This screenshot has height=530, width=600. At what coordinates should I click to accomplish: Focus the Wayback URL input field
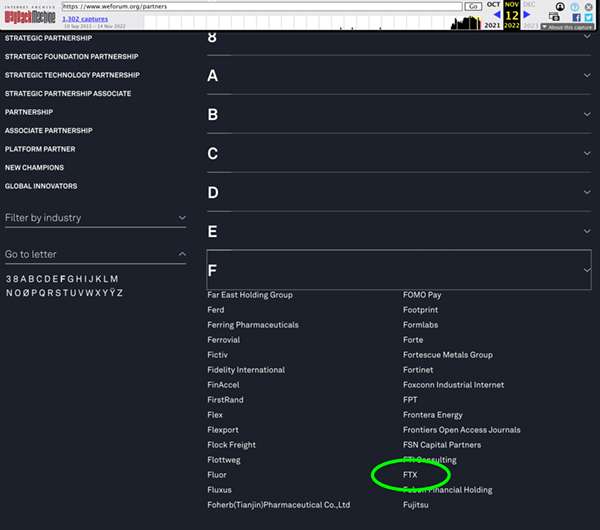(x=262, y=7)
